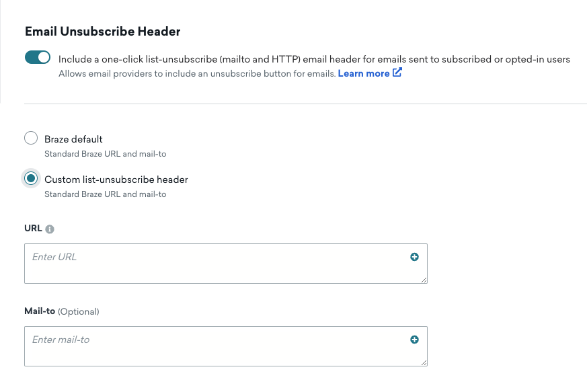Grab the URL field resize handle

424,280
